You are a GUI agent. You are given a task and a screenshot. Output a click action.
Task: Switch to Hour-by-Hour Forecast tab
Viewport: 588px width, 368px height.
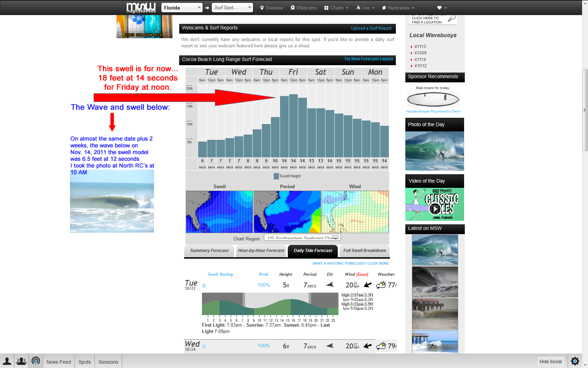pyautogui.click(x=261, y=251)
